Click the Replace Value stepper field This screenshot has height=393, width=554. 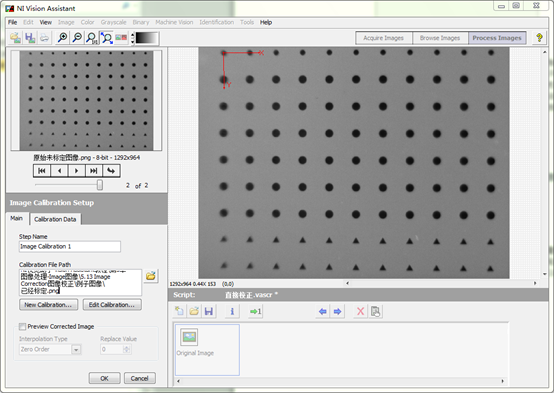116,349
